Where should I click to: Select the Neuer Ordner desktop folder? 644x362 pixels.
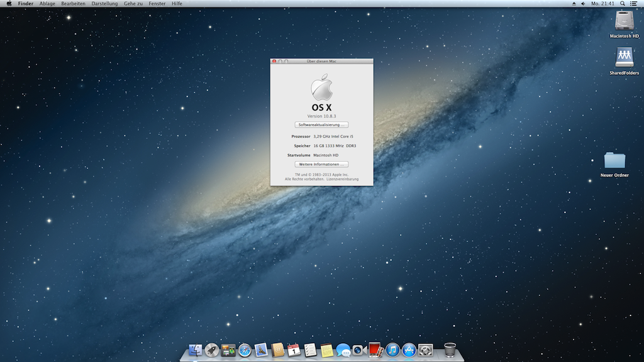[x=614, y=162]
